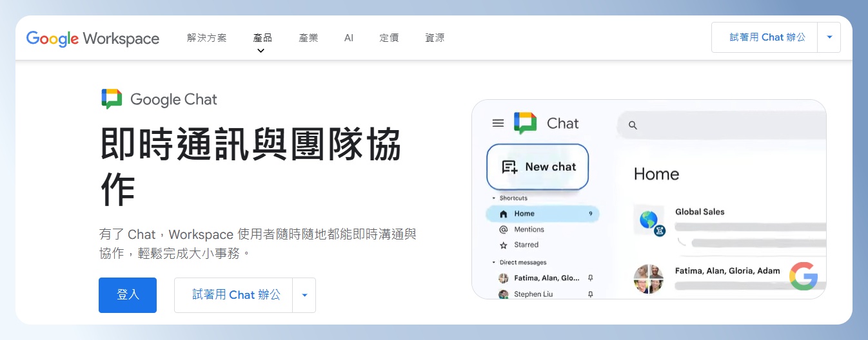Collapse the Direct messages section
This screenshot has height=340, width=868.
520,263
